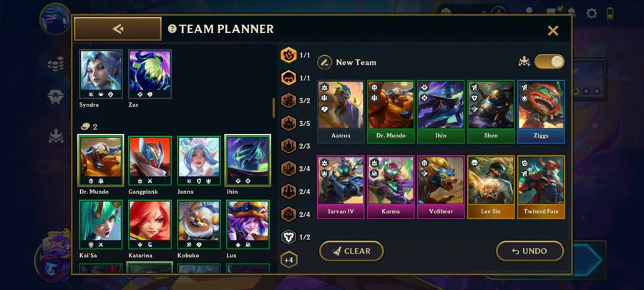Click the 1/2 silver trait icon
This screenshot has height=290, width=644.
click(289, 237)
